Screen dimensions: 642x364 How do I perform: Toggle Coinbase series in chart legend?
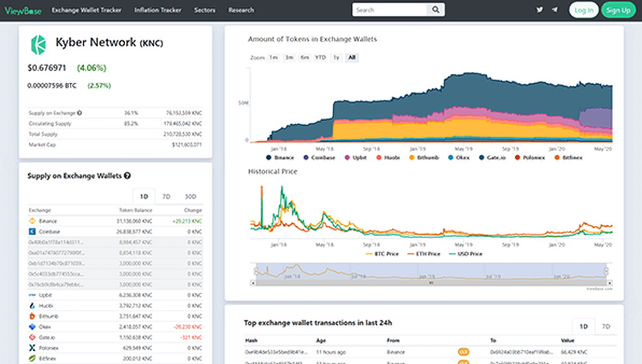click(x=319, y=158)
